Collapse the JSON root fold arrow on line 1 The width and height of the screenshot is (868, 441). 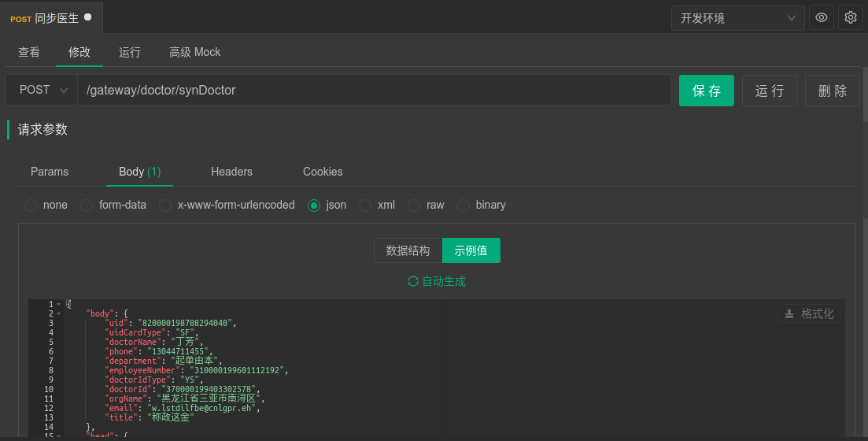[59, 304]
